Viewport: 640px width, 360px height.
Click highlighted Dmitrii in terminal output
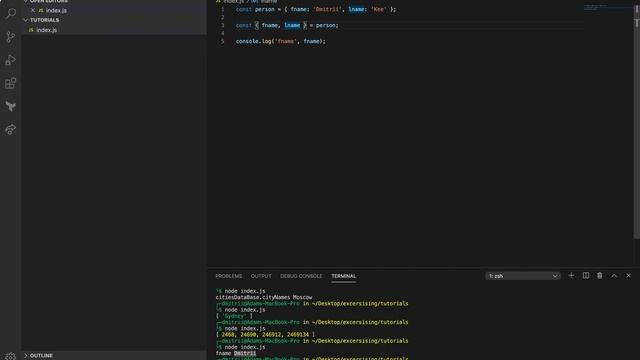tap(245, 353)
